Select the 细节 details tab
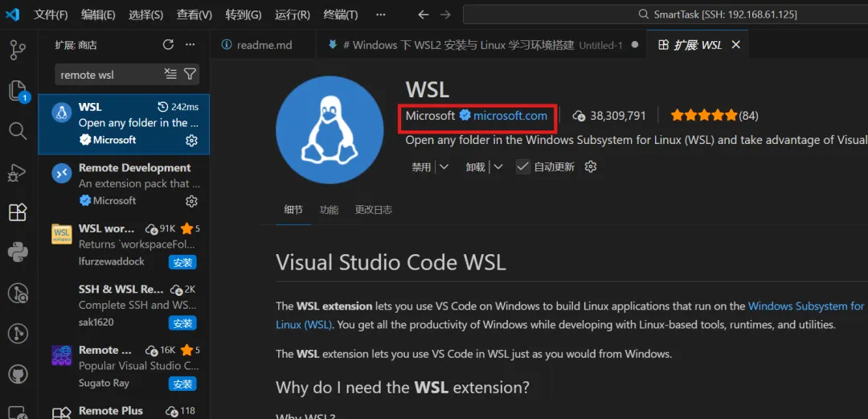This screenshot has width=868, height=419. tap(293, 209)
